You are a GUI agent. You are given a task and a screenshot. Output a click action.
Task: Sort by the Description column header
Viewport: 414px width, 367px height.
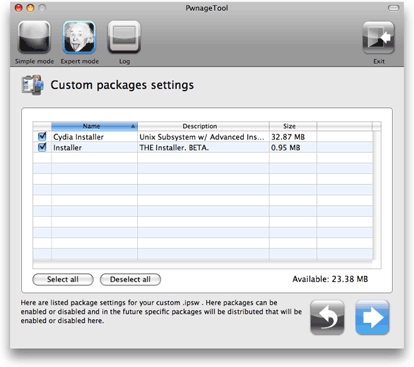click(203, 126)
